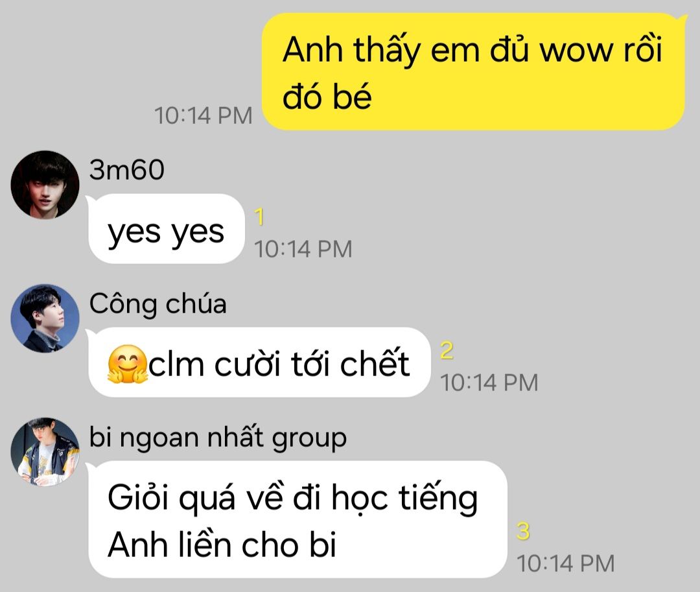Viewport: 700px width, 592px height.
Task: Click unread count 1 beside 'yes yes'
Action: point(260,217)
